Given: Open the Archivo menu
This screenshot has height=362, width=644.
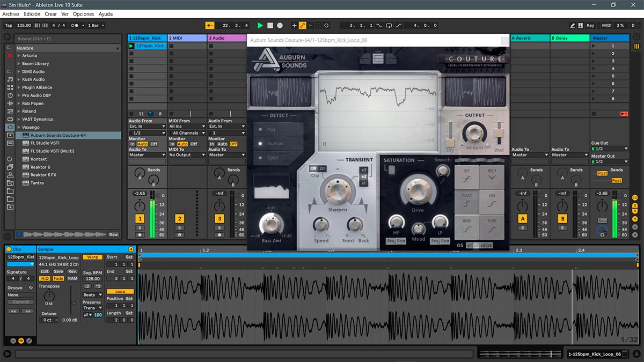Looking at the screenshot, I should coord(11,14).
